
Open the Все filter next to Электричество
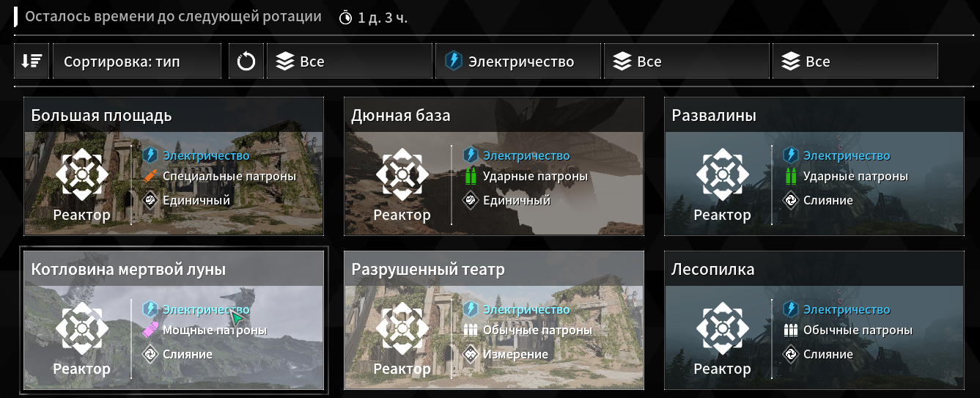[686, 61]
